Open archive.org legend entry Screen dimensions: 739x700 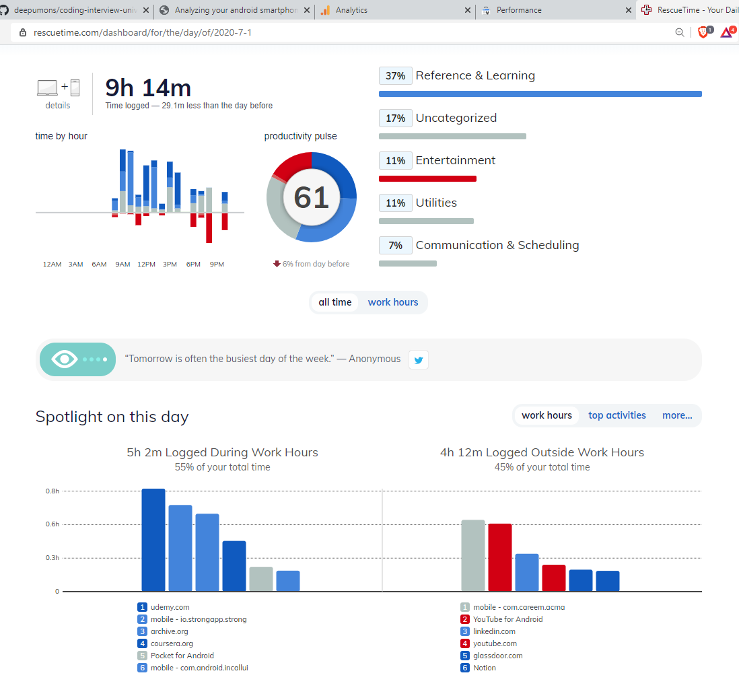coord(169,631)
